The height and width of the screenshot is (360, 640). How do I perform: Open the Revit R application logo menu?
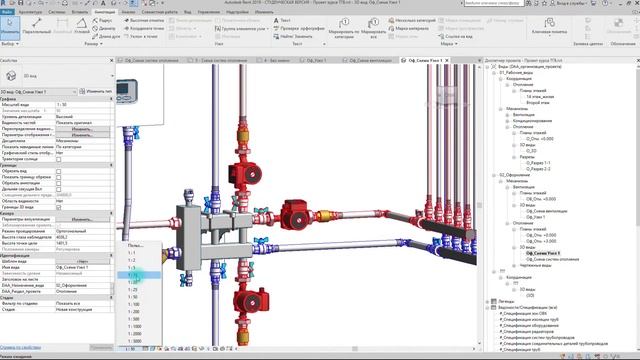tap(4, 3)
